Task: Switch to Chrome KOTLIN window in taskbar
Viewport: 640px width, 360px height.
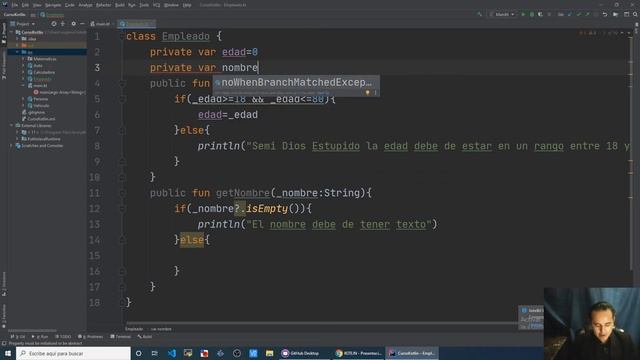Action: [358, 353]
